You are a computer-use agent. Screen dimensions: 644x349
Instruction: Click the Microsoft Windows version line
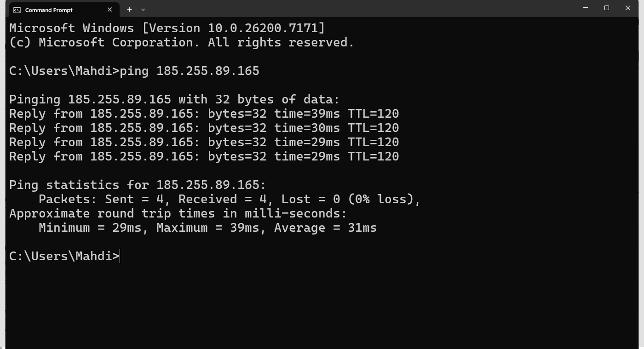point(167,28)
